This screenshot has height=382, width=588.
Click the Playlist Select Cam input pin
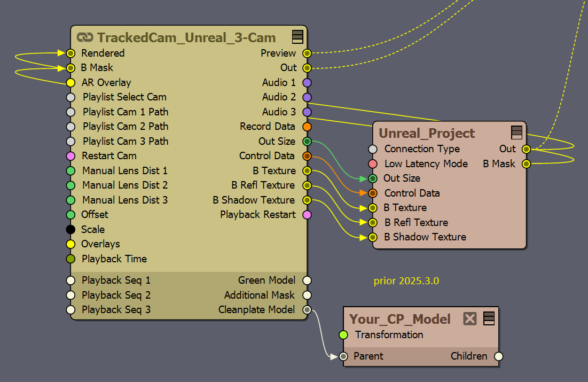tap(70, 97)
